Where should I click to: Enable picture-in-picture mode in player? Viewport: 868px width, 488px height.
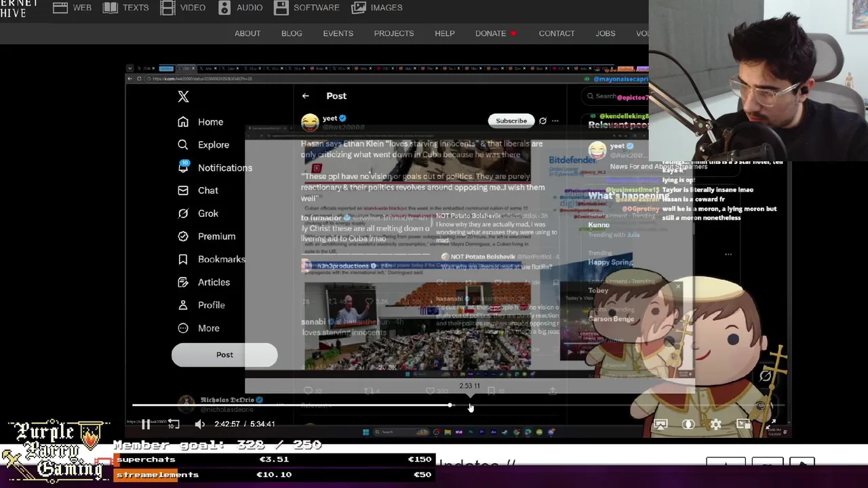point(744,424)
